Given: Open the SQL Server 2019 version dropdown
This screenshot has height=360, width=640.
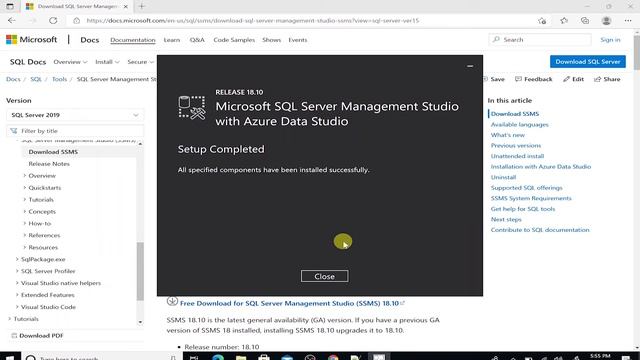Looking at the screenshot, I should [x=75, y=115].
